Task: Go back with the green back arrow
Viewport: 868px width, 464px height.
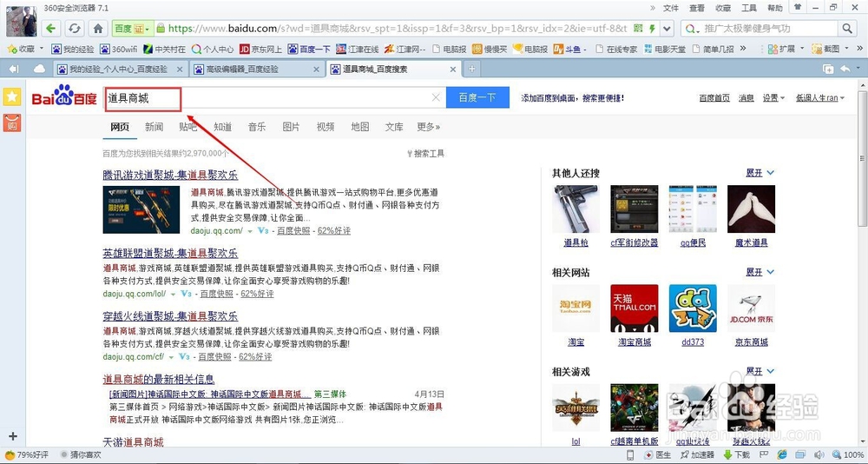Action: coord(51,29)
